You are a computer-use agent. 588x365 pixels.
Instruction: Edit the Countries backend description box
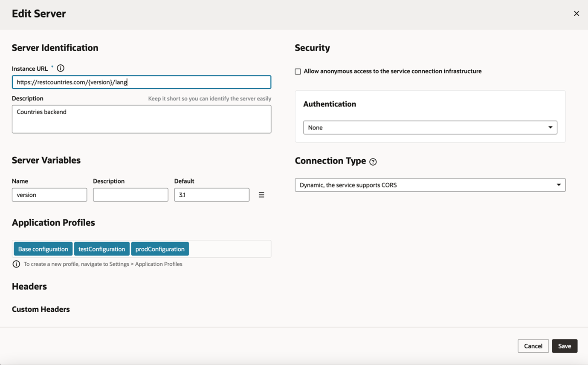point(142,119)
